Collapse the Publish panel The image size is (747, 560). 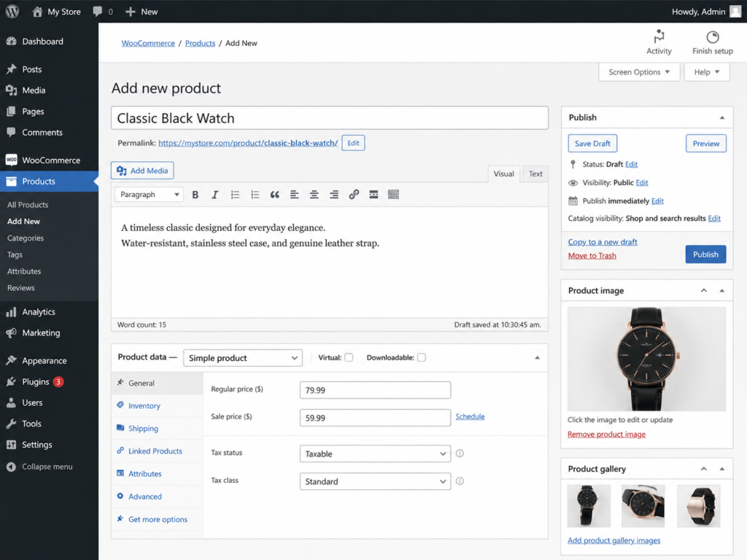click(x=722, y=117)
